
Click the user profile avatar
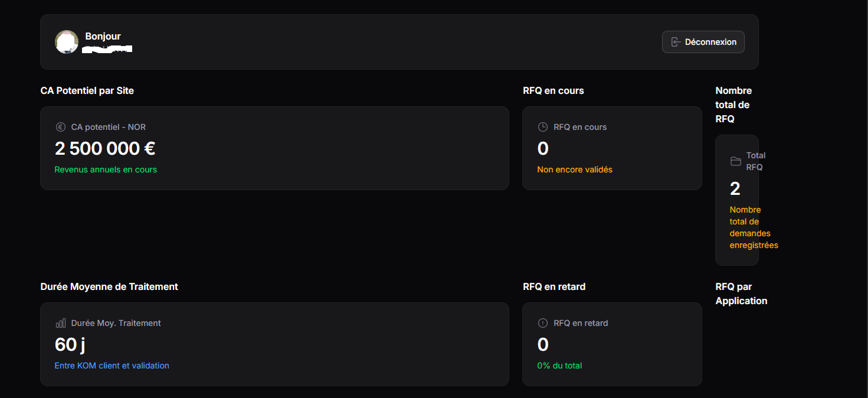point(67,42)
